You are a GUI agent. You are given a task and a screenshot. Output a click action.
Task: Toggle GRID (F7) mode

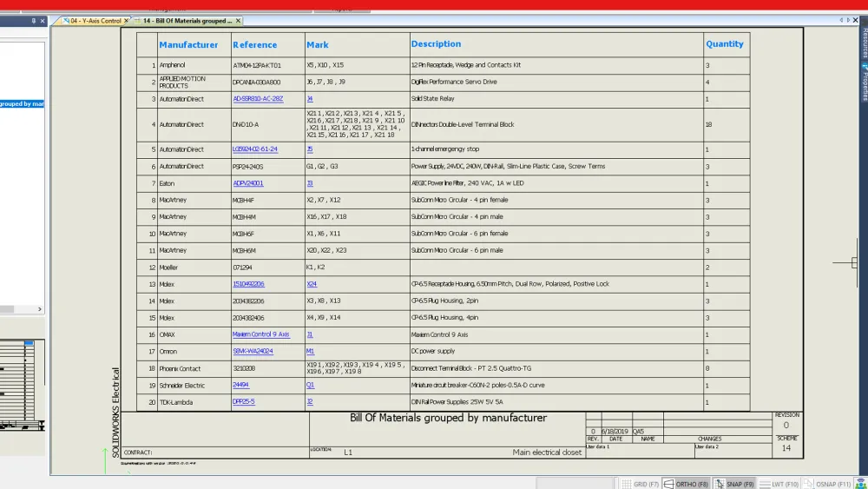click(640, 484)
